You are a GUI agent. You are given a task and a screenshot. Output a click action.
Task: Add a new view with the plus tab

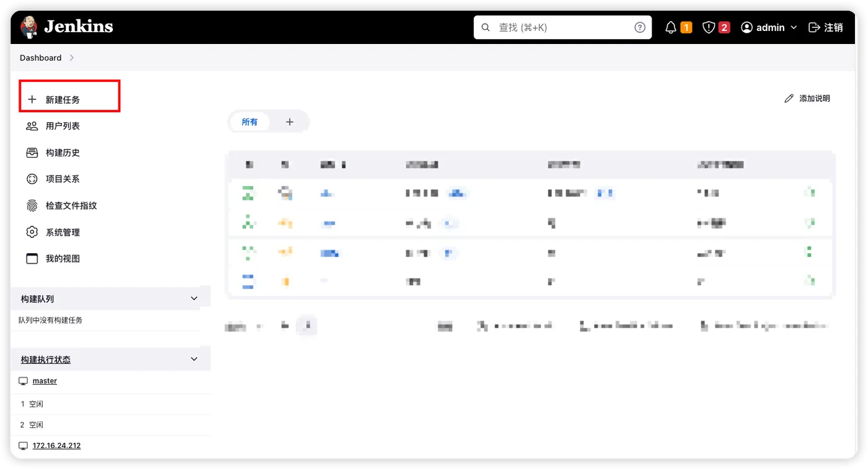(290, 122)
